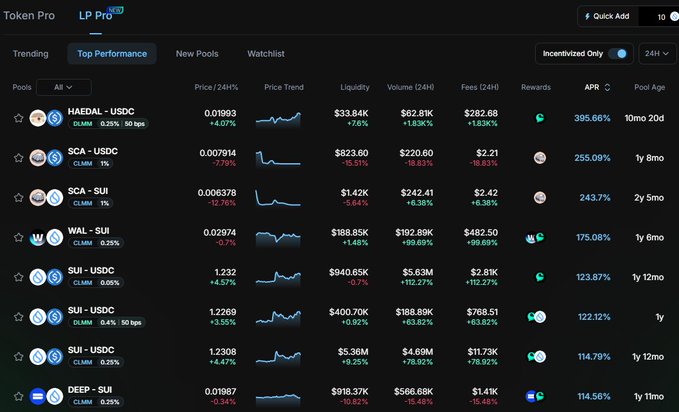Star the SUI - USDC DLMM 0.4% pool
Image resolution: width=679 pixels, height=412 pixels.
(18, 317)
